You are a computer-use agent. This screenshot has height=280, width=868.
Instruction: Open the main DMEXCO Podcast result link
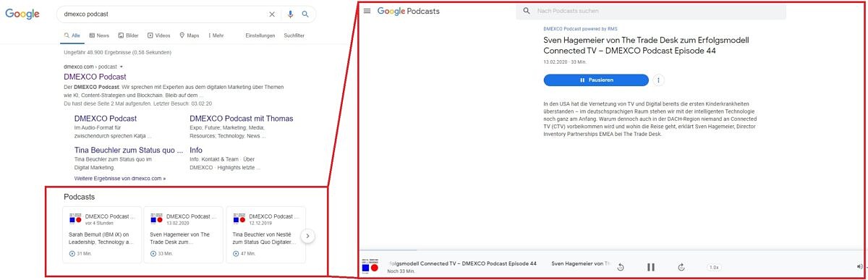[95, 77]
